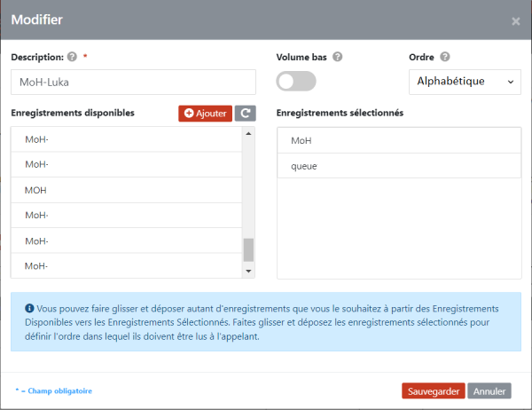Image resolution: width=532 pixels, height=410 pixels.
Task: Toggle the Volume bas switch
Action: point(296,81)
